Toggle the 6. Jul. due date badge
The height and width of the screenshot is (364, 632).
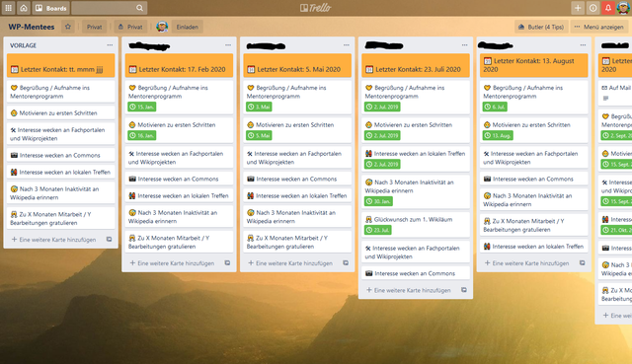click(x=495, y=107)
